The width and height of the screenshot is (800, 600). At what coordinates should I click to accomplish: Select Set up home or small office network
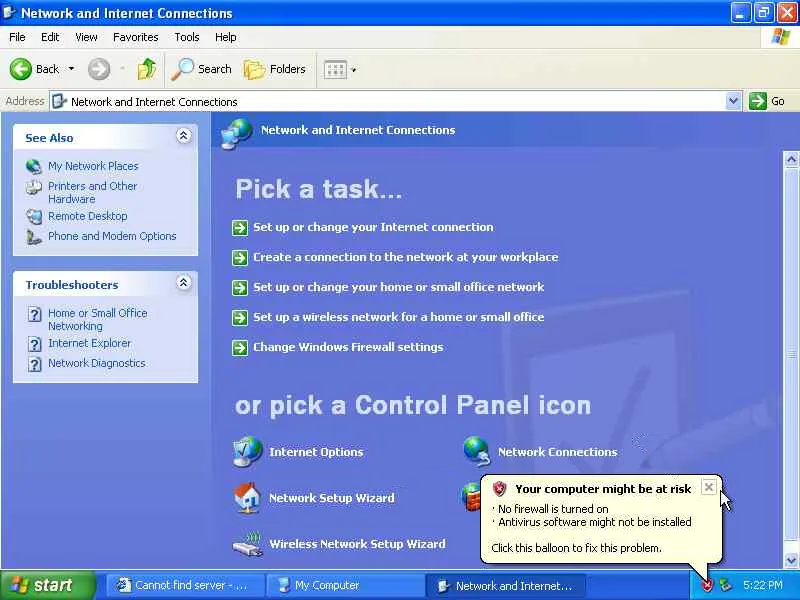coord(398,287)
